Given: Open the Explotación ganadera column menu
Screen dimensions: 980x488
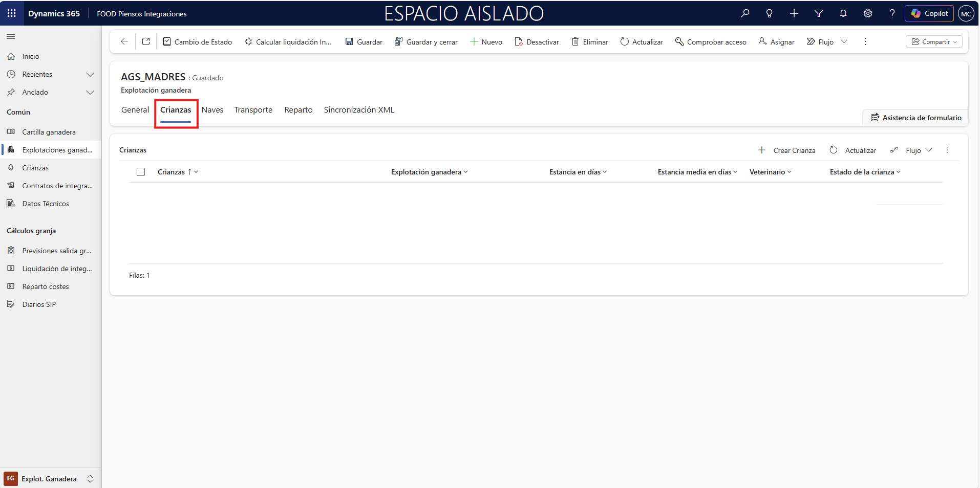Looking at the screenshot, I should click(x=466, y=172).
